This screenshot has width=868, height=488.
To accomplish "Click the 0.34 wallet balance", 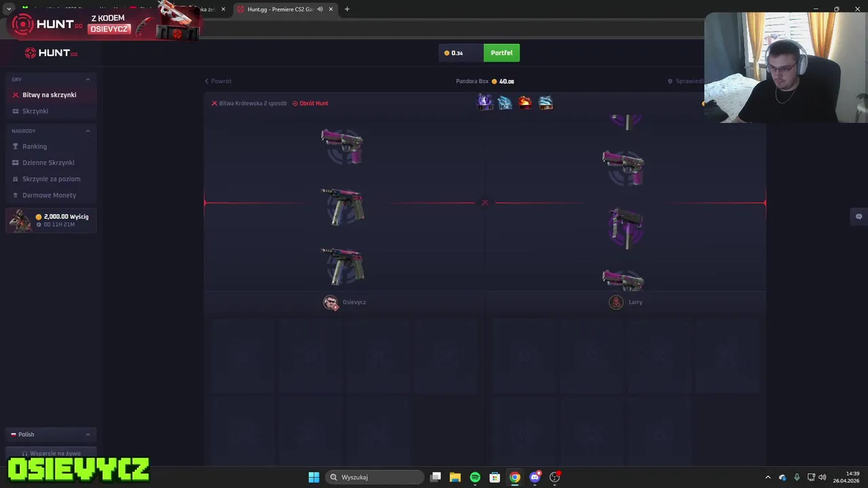I will [x=457, y=53].
